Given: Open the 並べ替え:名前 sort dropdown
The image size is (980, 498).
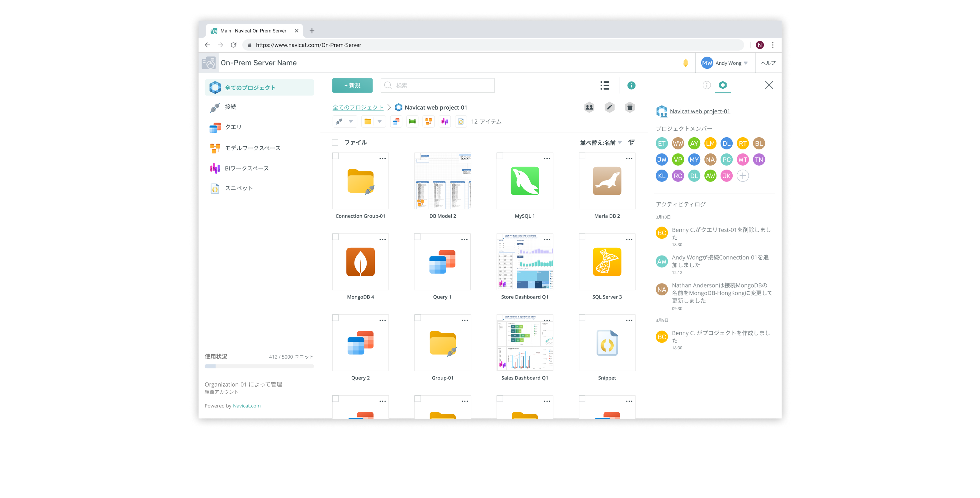Looking at the screenshot, I should coord(601,143).
